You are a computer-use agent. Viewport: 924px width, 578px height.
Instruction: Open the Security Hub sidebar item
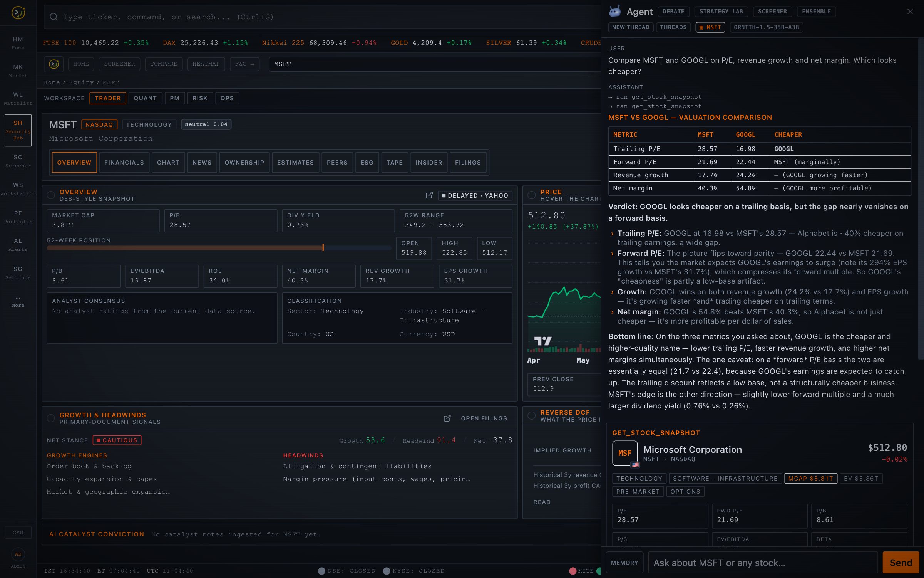(x=18, y=130)
